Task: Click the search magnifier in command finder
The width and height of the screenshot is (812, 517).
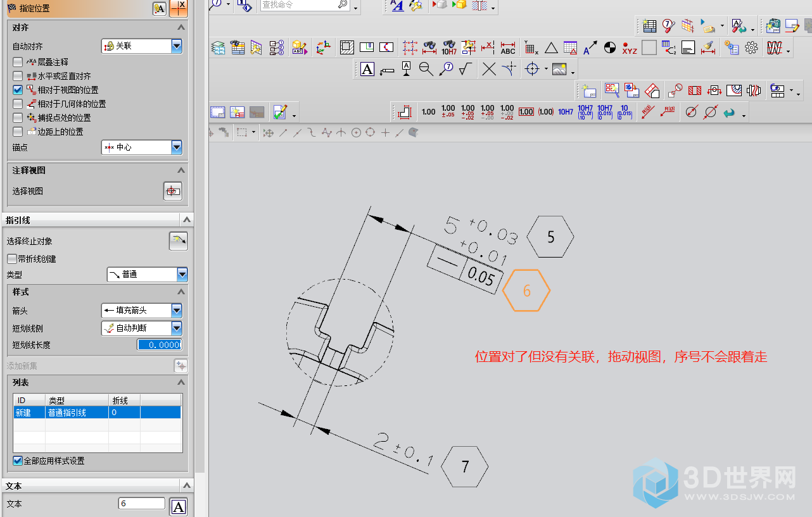Action: [343, 5]
